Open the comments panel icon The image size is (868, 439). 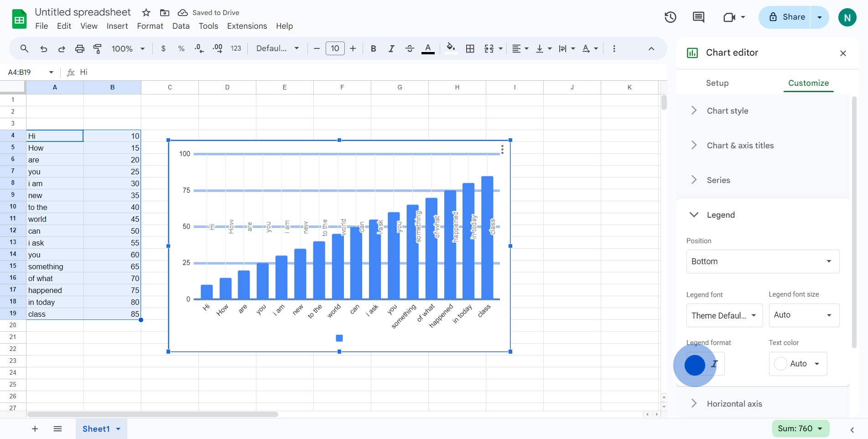698,17
